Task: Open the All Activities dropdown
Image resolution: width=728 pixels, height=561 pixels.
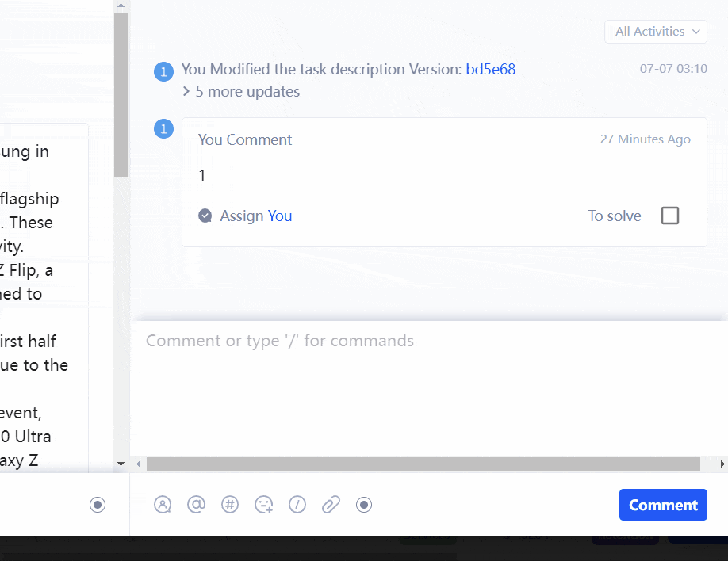Action: [x=656, y=32]
